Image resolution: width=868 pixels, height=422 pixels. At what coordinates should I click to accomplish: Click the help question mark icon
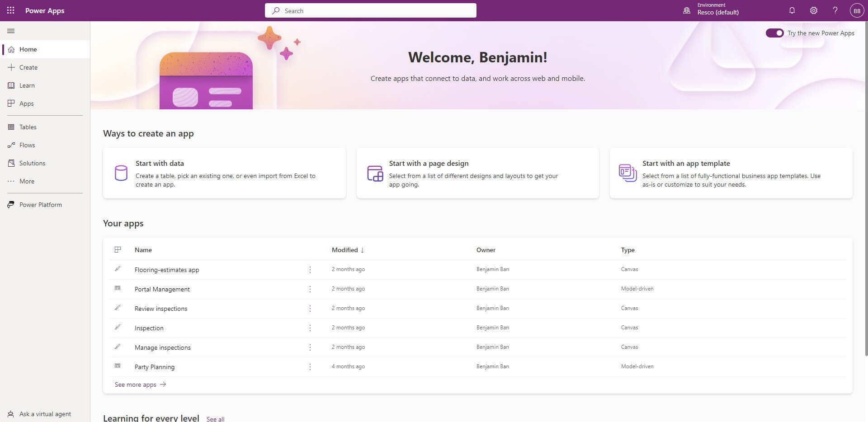click(835, 10)
